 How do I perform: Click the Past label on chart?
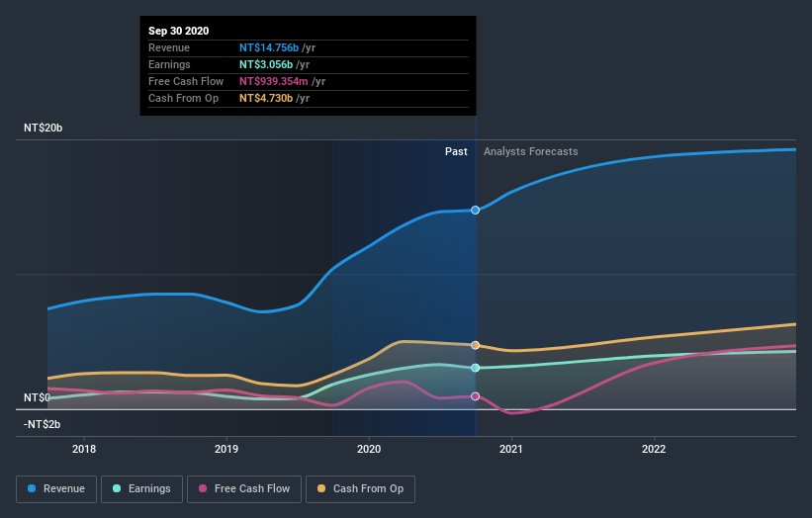[x=456, y=151]
